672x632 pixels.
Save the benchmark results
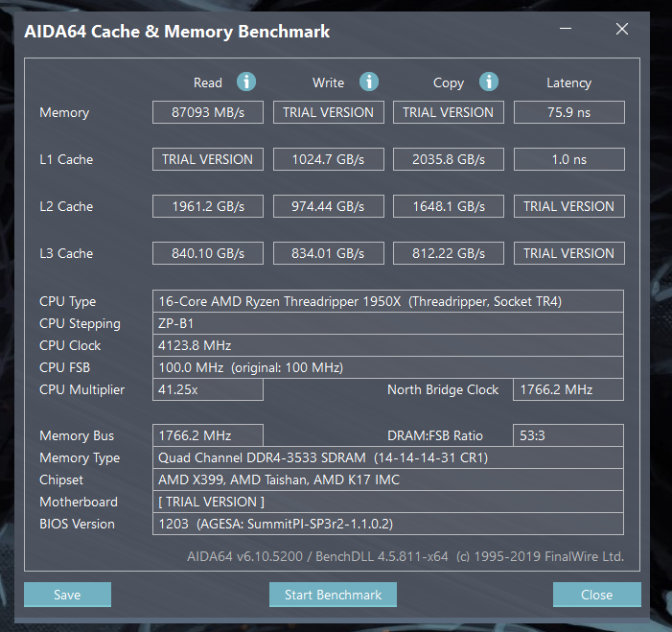pyautogui.click(x=67, y=595)
